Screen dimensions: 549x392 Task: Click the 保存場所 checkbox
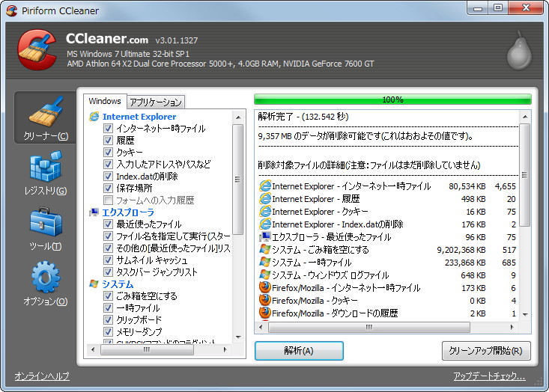tap(108, 188)
